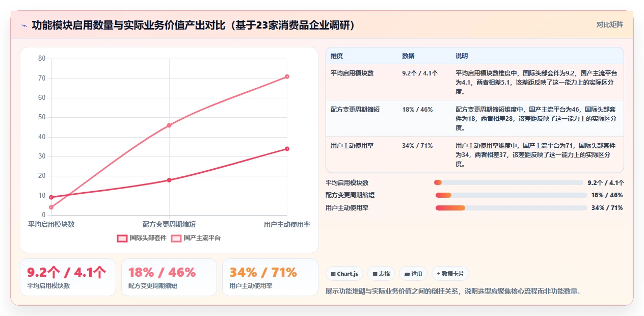Viewport: 644px width, 316px height.
Task: Click the 平均启用模块数 progress bar
Action: point(508,182)
